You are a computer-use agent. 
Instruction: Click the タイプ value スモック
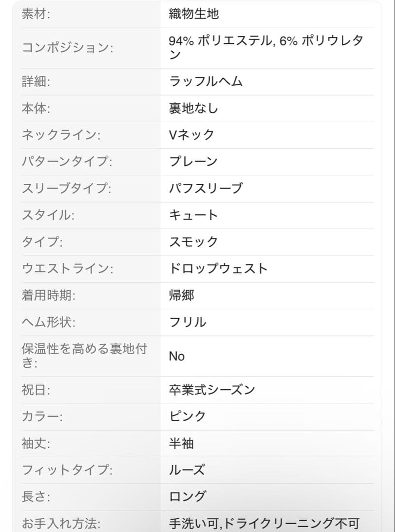pyautogui.click(x=193, y=242)
